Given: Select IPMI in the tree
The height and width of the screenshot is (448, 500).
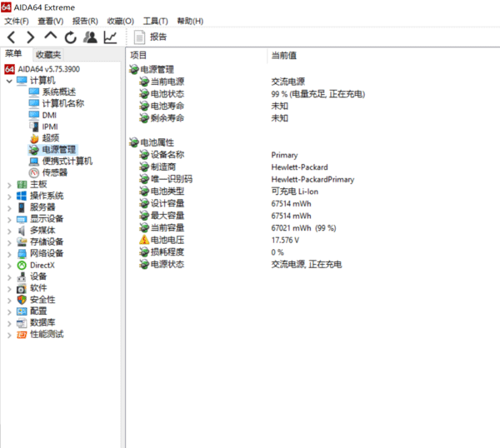Looking at the screenshot, I should click(50, 127).
